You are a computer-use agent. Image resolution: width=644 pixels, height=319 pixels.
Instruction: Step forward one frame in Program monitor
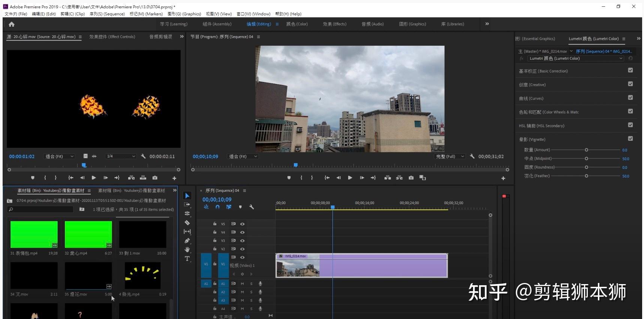point(362,178)
